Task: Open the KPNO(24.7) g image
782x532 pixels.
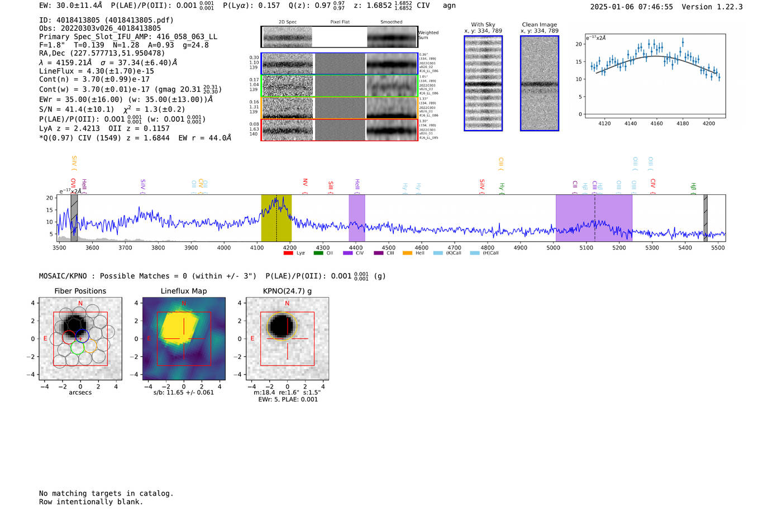Action: click(287, 339)
